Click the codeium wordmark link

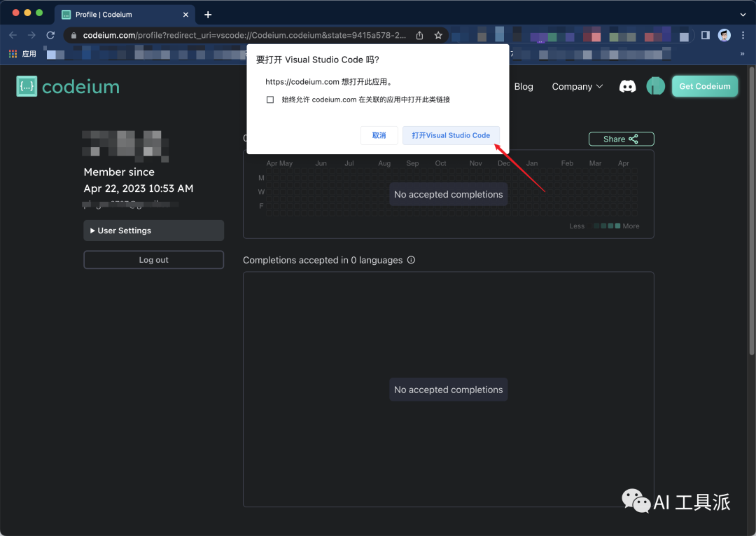80,87
